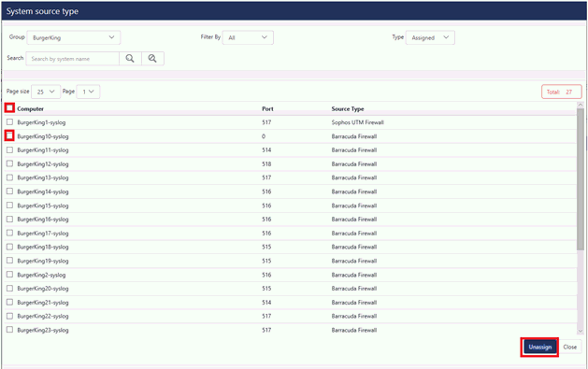
Task: Click the scrollbar up arrow
Action: (x=581, y=106)
